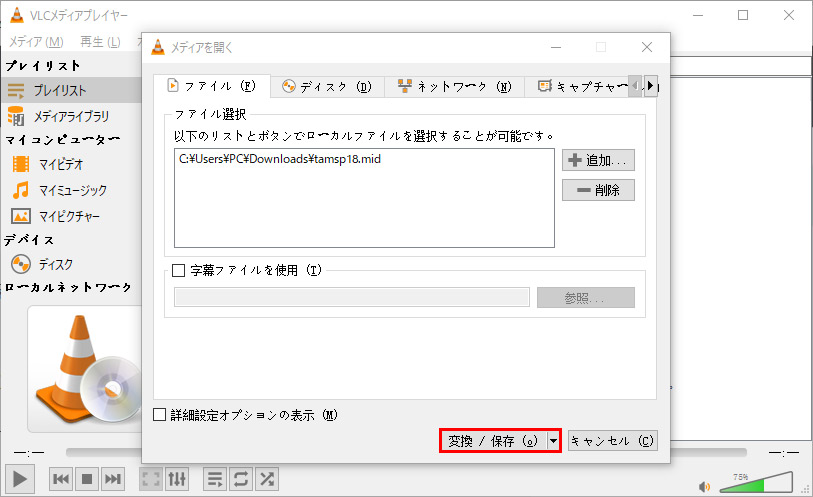Switch to the ファイル (F) tab

(212, 86)
